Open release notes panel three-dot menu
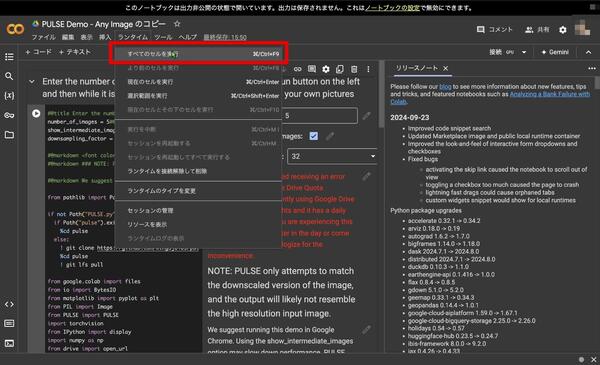The height and width of the screenshot is (365, 600). tap(592, 68)
